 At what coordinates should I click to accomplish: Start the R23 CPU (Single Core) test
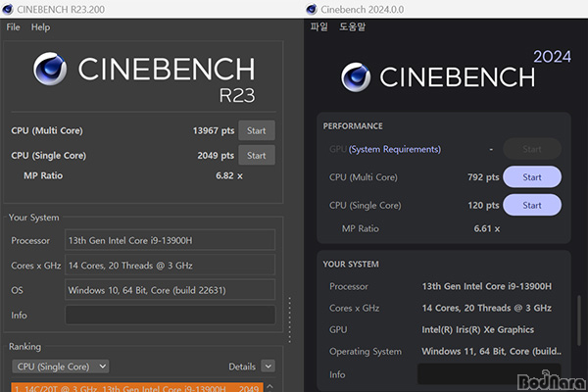click(x=257, y=155)
